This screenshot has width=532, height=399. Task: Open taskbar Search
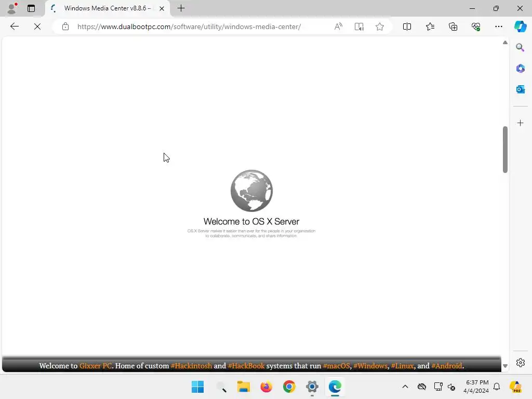click(x=221, y=387)
